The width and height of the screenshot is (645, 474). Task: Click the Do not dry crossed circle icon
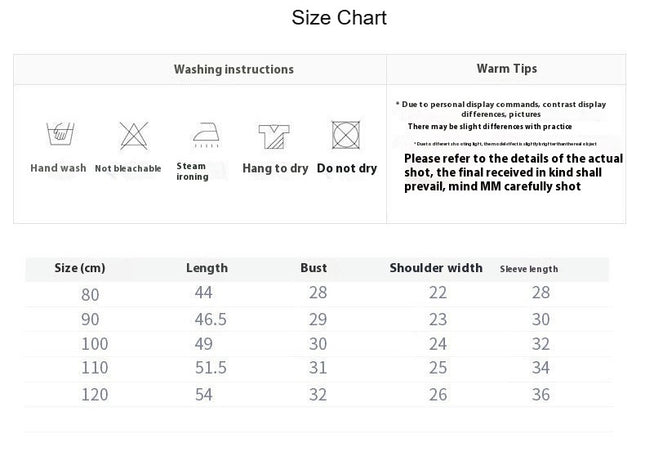[346, 135]
